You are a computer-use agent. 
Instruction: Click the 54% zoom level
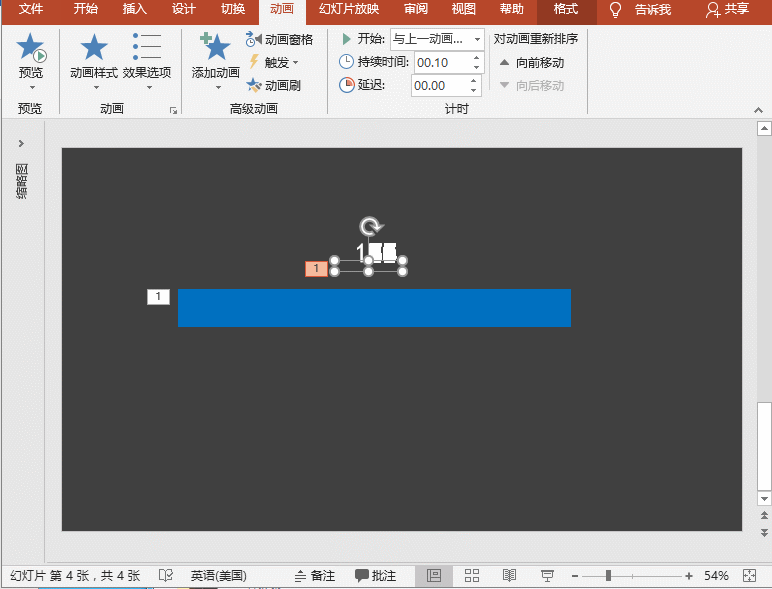coord(716,575)
